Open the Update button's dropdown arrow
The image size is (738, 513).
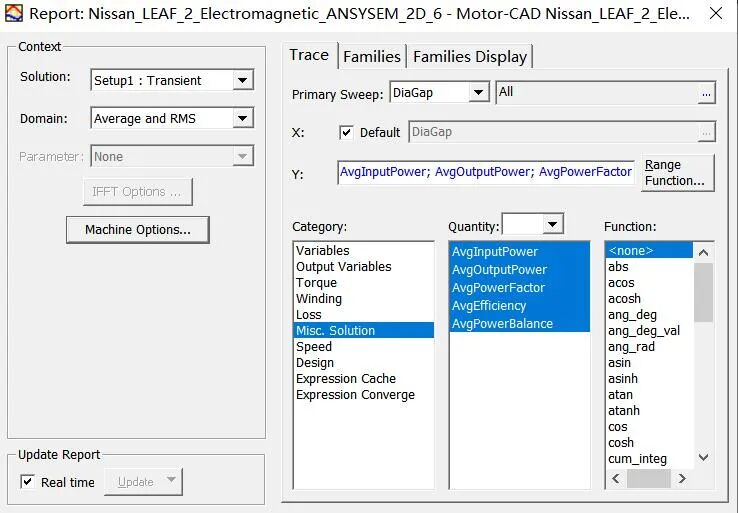(171, 480)
